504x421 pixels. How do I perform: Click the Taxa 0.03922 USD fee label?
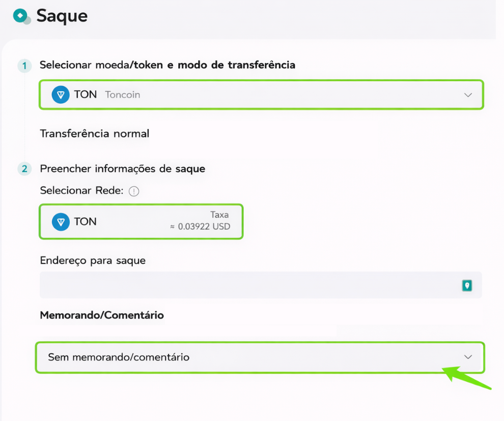tap(200, 221)
